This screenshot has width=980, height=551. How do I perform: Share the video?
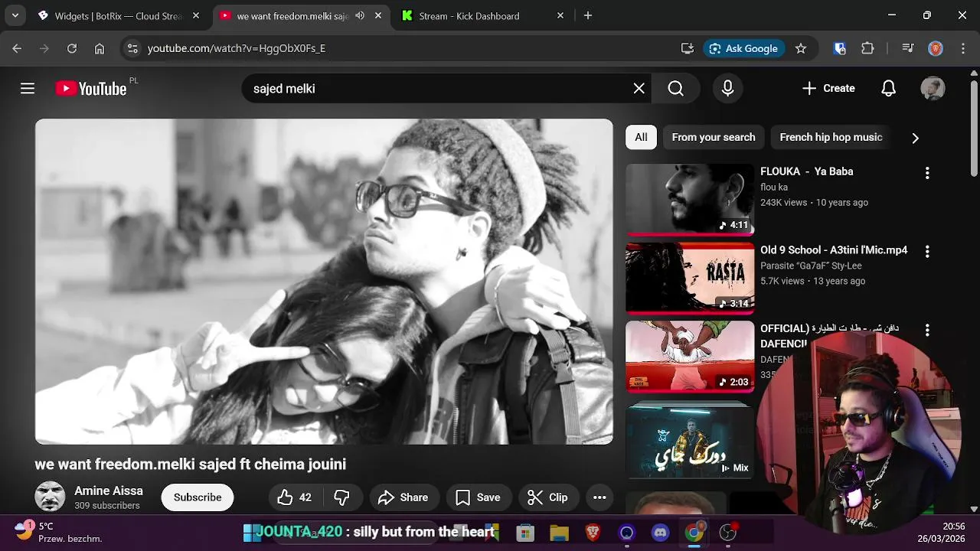(403, 497)
